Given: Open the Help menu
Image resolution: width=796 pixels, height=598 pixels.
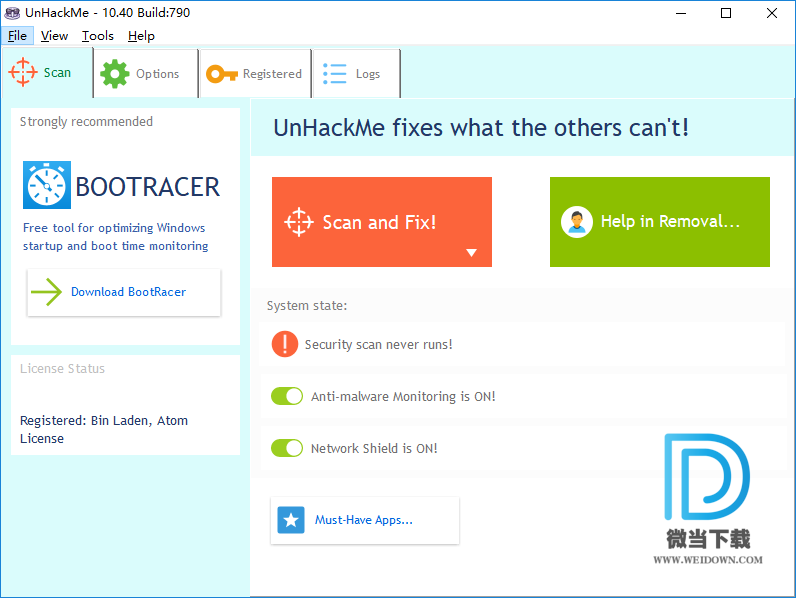Looking at the screenshot, I should click(141, 36).
